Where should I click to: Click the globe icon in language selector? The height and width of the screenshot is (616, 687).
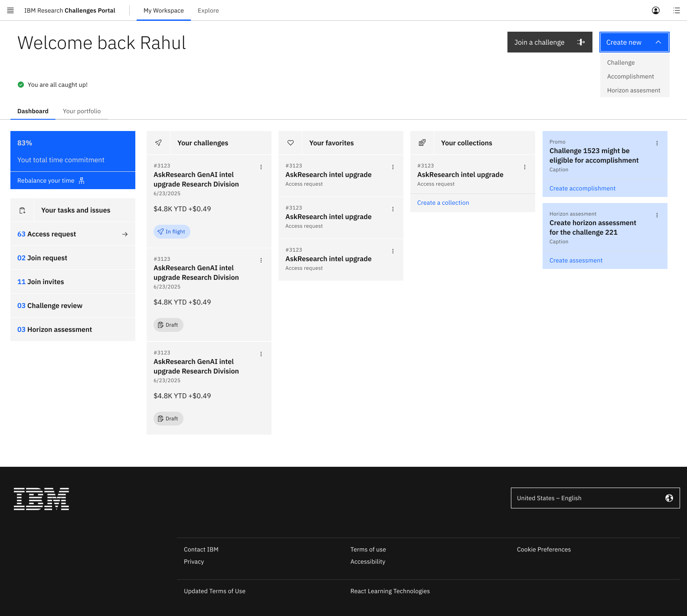669,498
